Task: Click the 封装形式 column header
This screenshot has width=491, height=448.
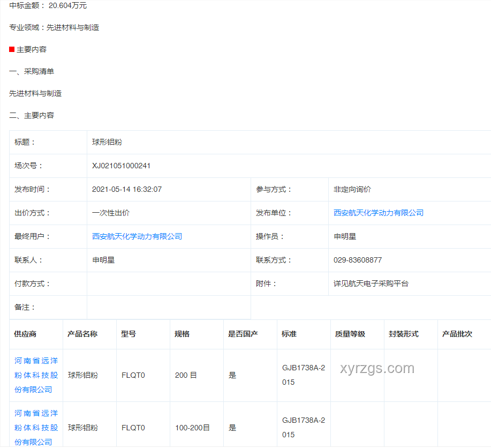Action: pos(404,334)
